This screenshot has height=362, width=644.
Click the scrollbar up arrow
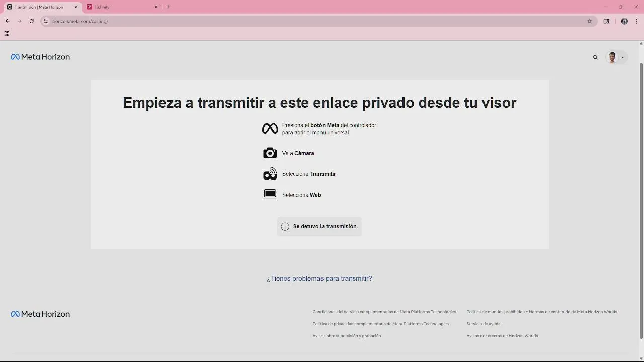(641, 43)
